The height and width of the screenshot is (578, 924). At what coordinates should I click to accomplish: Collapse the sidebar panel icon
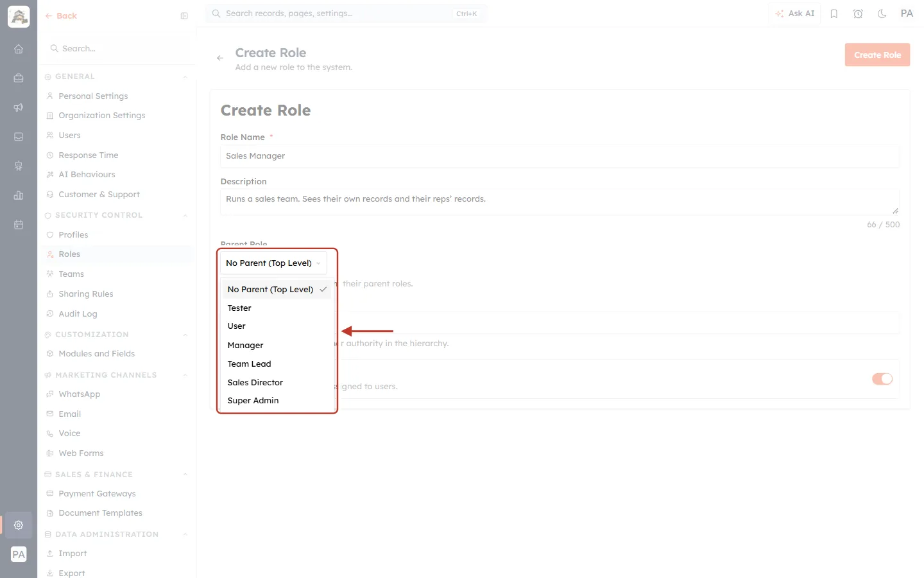(x=184, y=16)
